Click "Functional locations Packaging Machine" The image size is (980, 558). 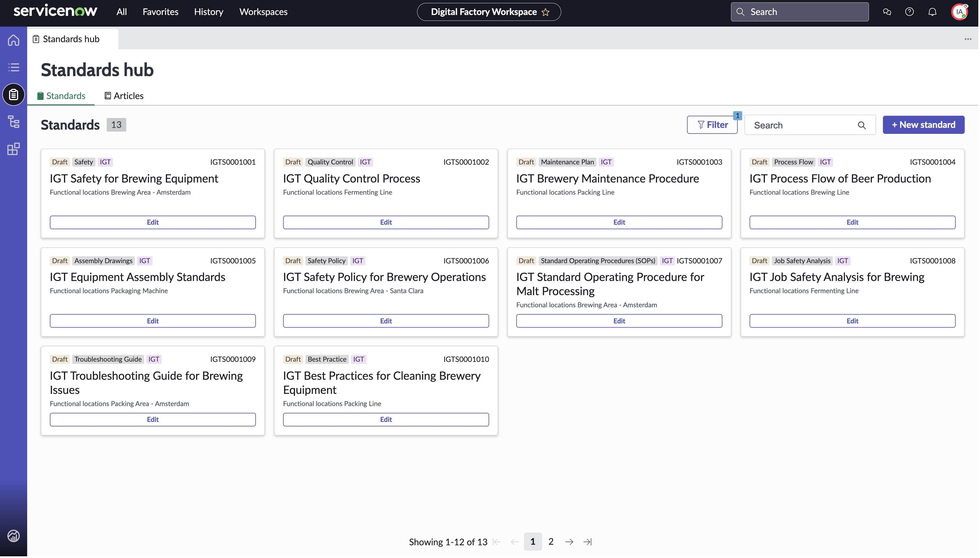(x=109, y=291)
